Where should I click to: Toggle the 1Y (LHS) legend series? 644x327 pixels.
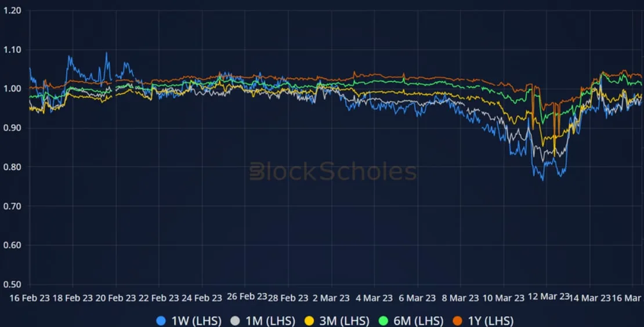pos(483,321)
